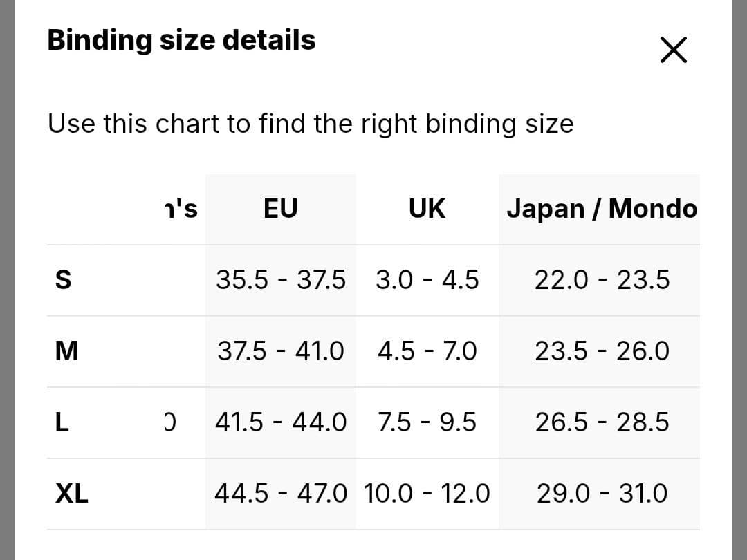Tap Mondo range 29.0 - 31.0 cell

(601, 494)
